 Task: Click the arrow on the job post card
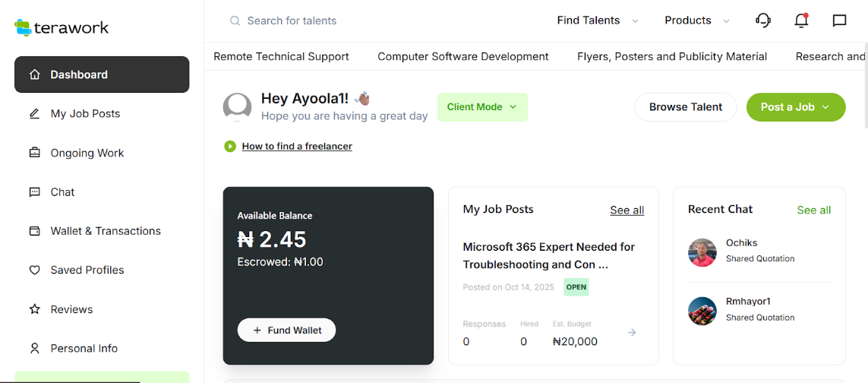coord(632,332)
